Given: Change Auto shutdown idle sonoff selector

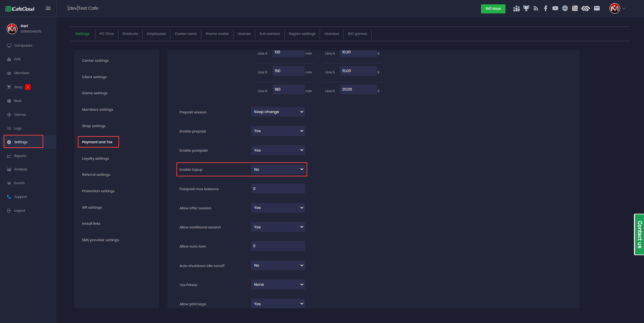Looking at the screenshot, I should coord(278,265).
